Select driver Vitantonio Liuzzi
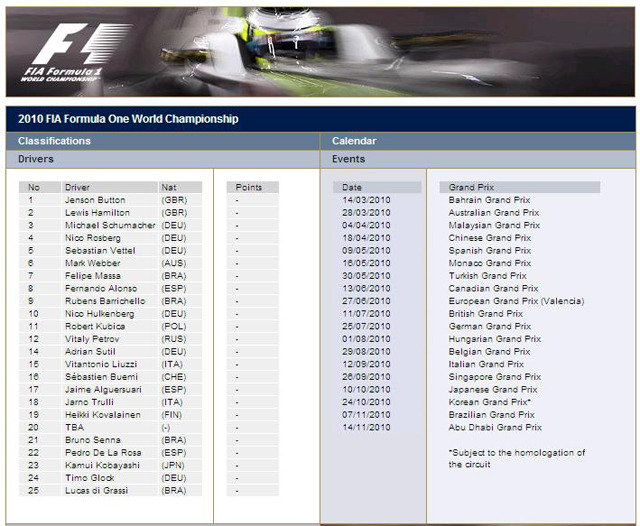This screenshot has height=526, width=640. (x=101, y=364)
